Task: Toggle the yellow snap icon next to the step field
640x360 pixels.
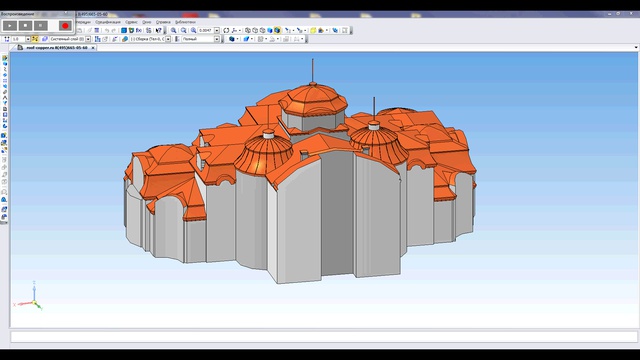Action: (x=35, y=39)
